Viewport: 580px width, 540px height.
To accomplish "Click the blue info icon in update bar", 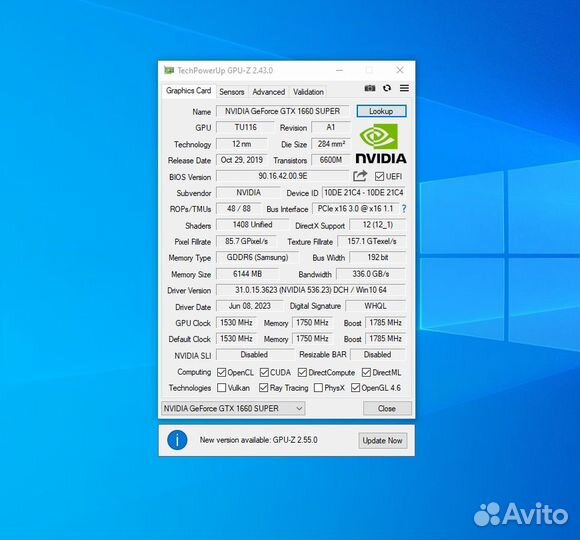I will pyautogui.click(x=177, y=440).
